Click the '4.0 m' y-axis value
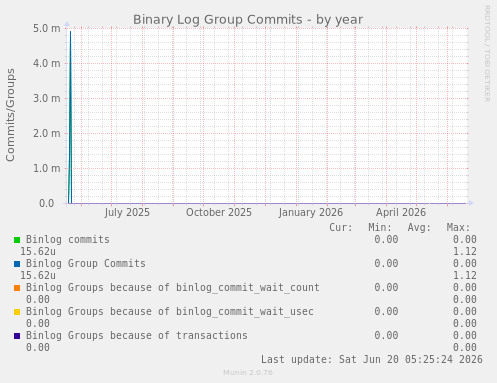Image resolution: width=497 pixels, height=383 pixels. (47, 63)
